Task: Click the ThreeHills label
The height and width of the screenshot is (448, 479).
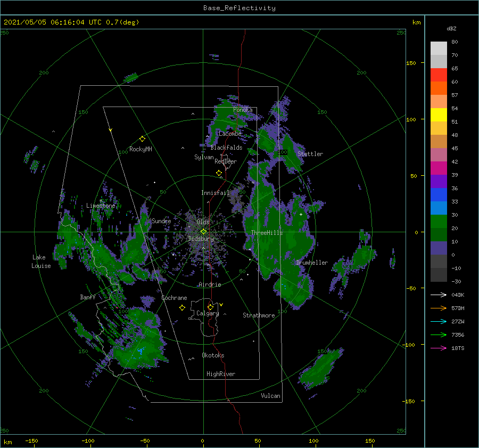Action: (x=267, y=233)
